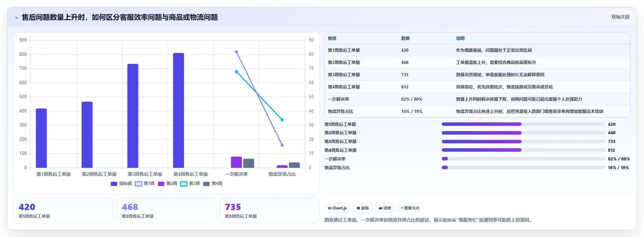Viewport: 644px width, 237px height.
Task: Click the 进度 tag
Action: click(x=385, y=208)
